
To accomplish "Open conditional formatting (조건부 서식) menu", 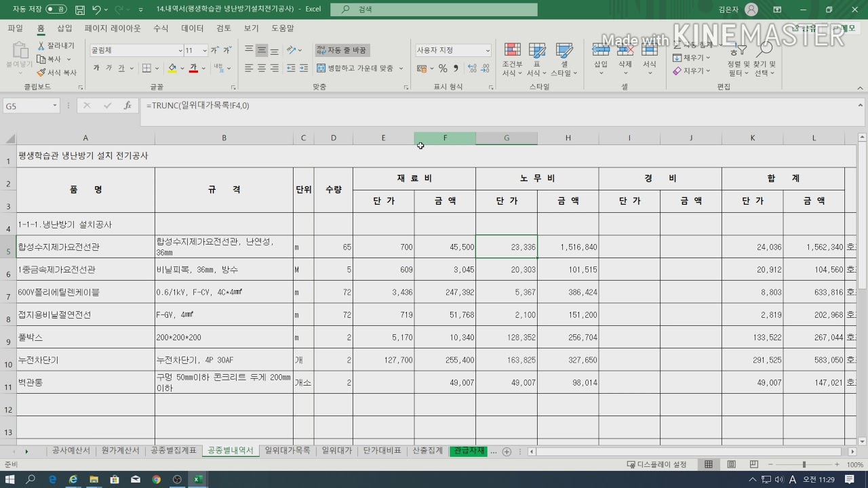I will (512, 60).
